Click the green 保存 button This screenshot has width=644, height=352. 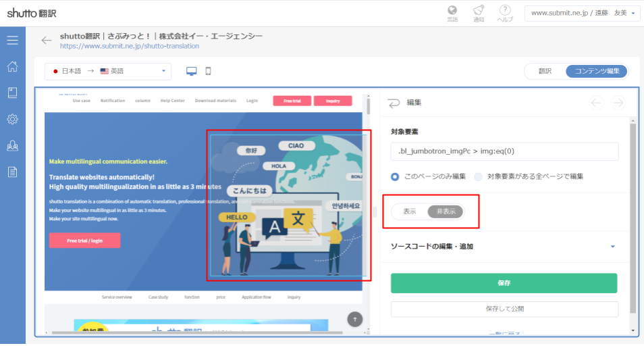pyautogui.click(x=504, y=283)
